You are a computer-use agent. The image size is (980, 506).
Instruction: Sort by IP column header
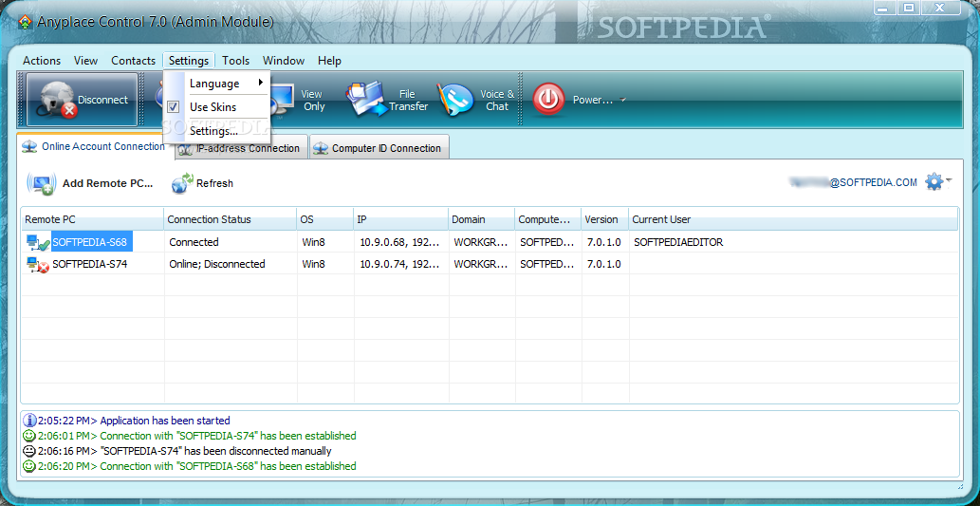coord(400,219)
